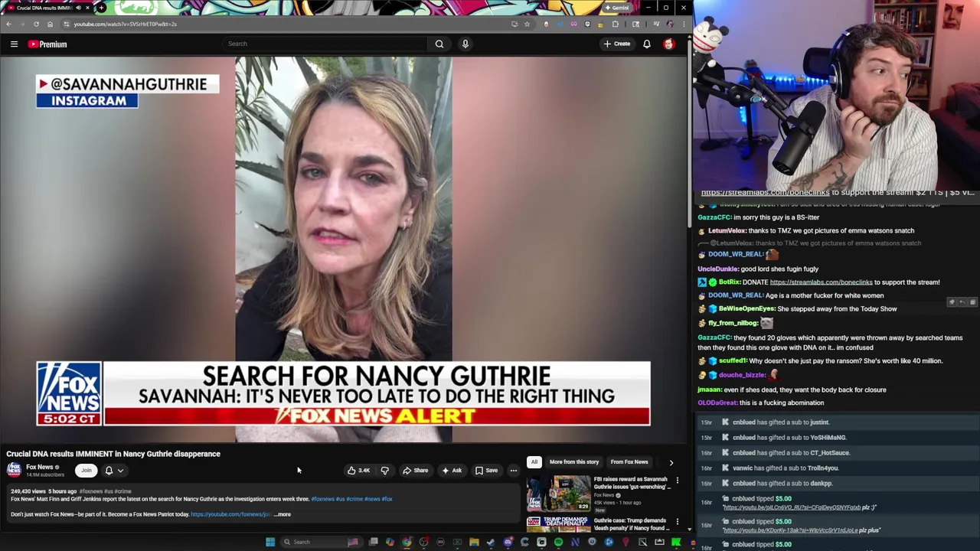Open the browser extensions puzzle icon

(616, 24)
